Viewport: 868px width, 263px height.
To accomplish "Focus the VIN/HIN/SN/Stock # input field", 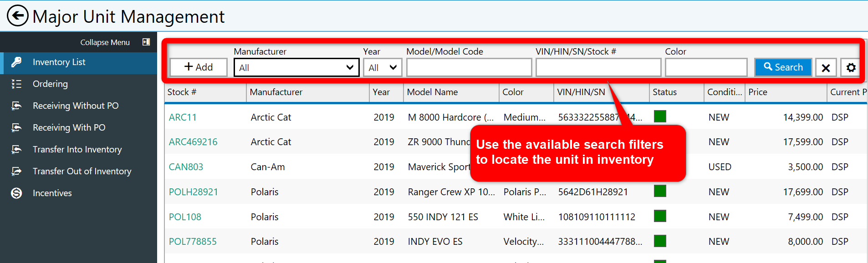I will click(598, 67).
